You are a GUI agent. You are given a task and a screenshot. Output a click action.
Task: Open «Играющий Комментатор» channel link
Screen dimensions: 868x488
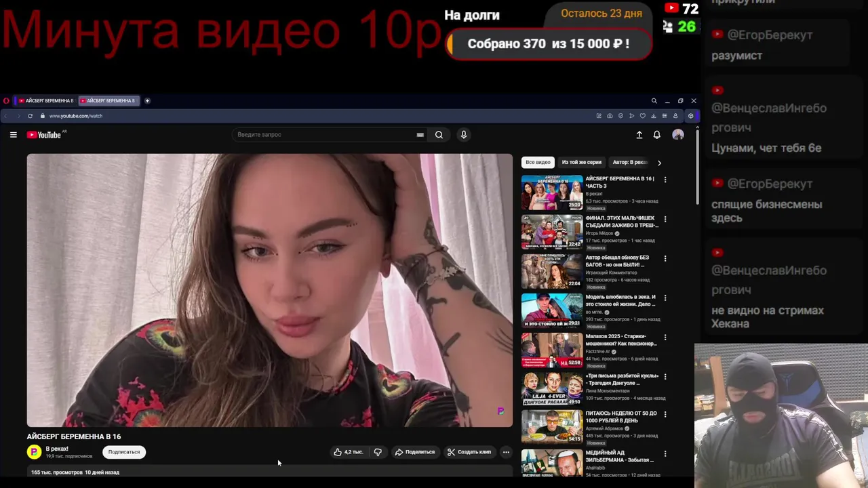611,272
